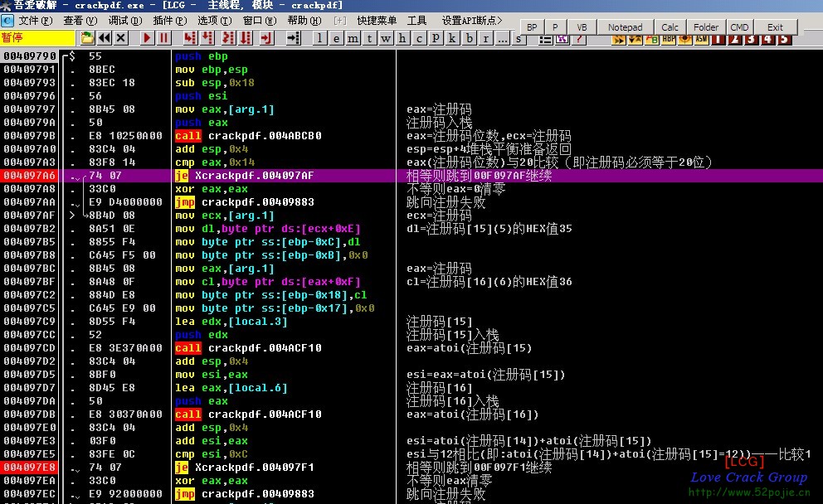The height and width of the screenshot is (504, 823).
Task: Click the execute till return icon
Action: pyautogui.click(x=266, y=38)
